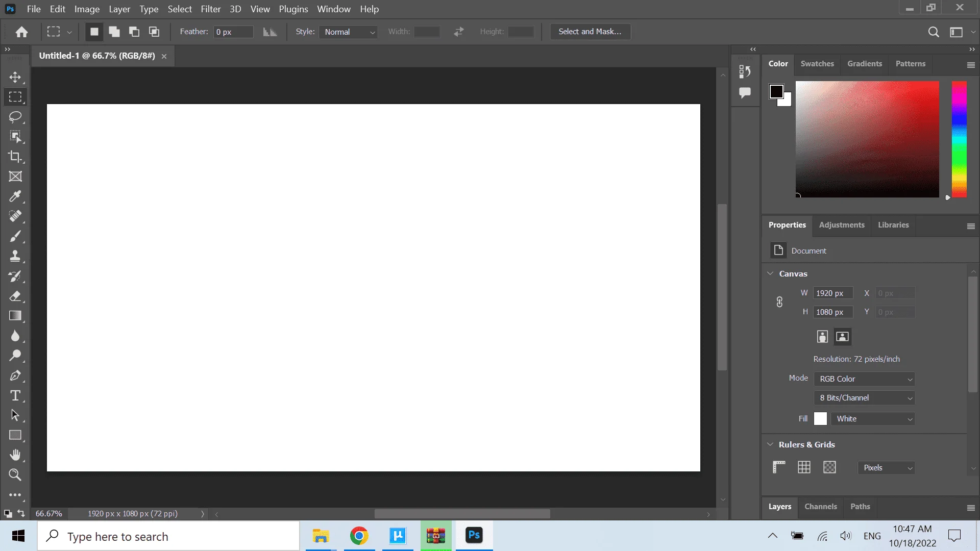Select the Zoom tool
Screen dimensions: 980x551
click(15, 475)
